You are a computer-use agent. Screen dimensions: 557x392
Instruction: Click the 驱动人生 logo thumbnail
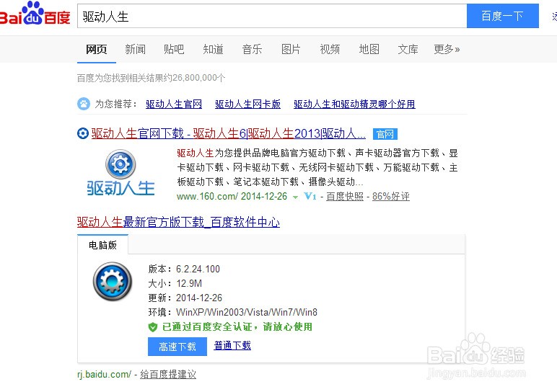pos(120,173)
